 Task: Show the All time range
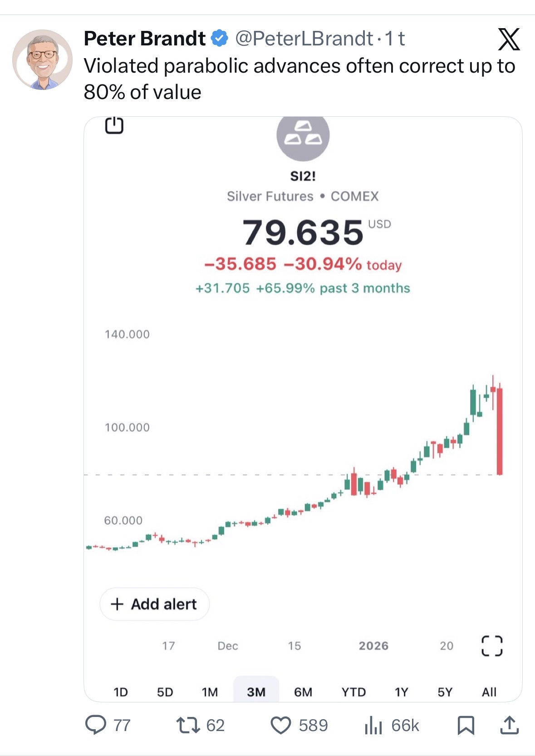489,692
